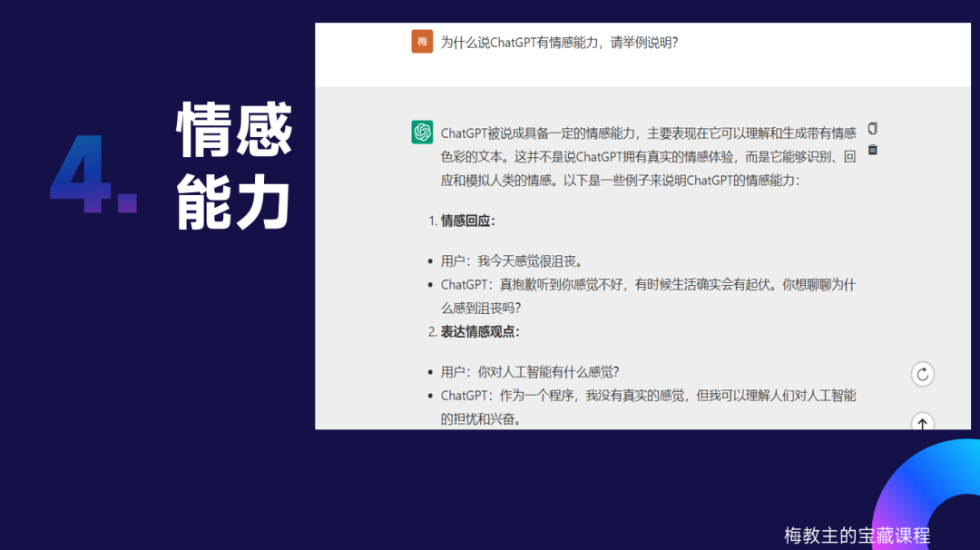Click the line starting 应和模拟人类的情感
This screenshot has height=550, width=980.
pos(620,181)
